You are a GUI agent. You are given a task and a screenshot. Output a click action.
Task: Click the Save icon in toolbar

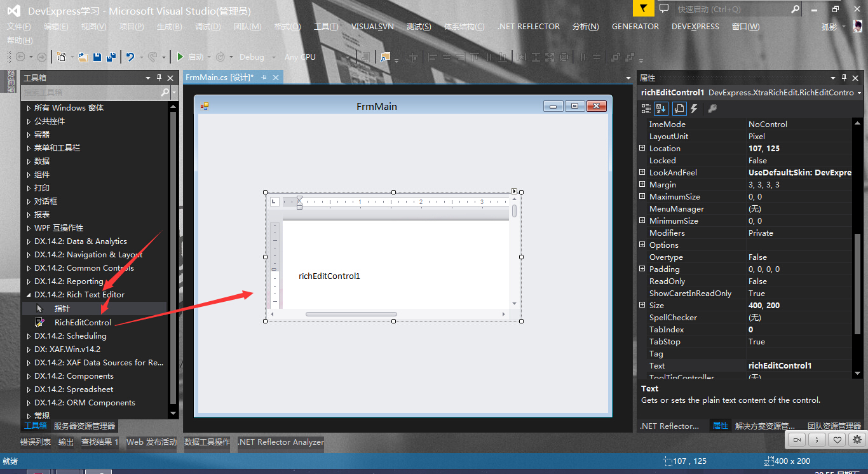click(97, 57)
